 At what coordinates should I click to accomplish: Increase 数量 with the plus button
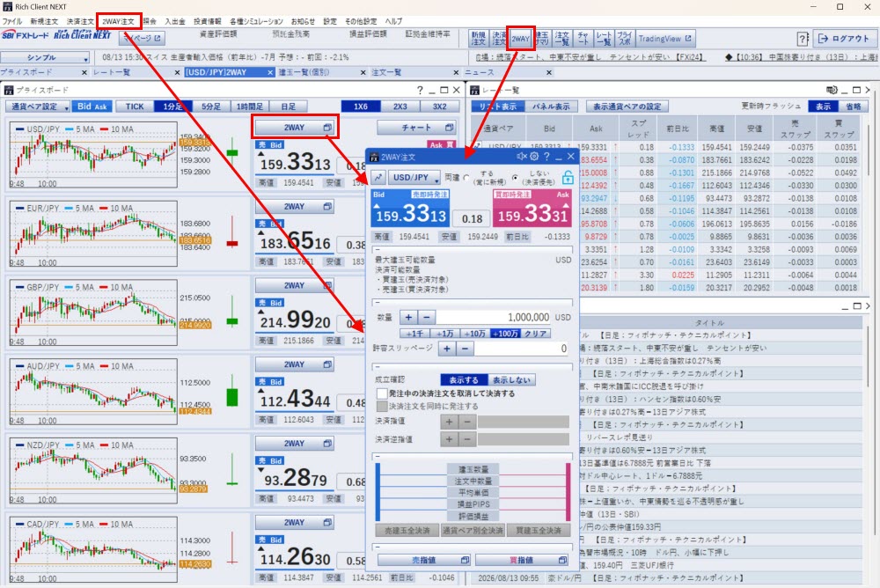coord(408,317)
